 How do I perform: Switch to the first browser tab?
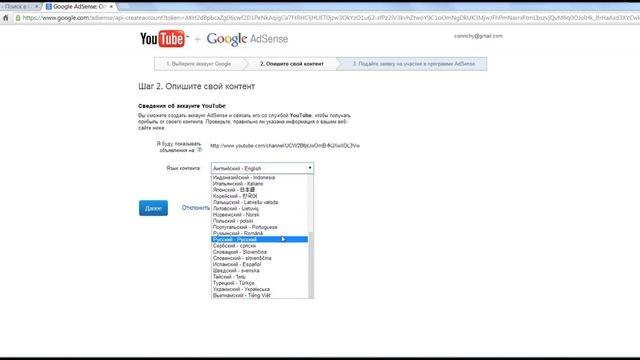pyautogui.click(x=20, y=7)
